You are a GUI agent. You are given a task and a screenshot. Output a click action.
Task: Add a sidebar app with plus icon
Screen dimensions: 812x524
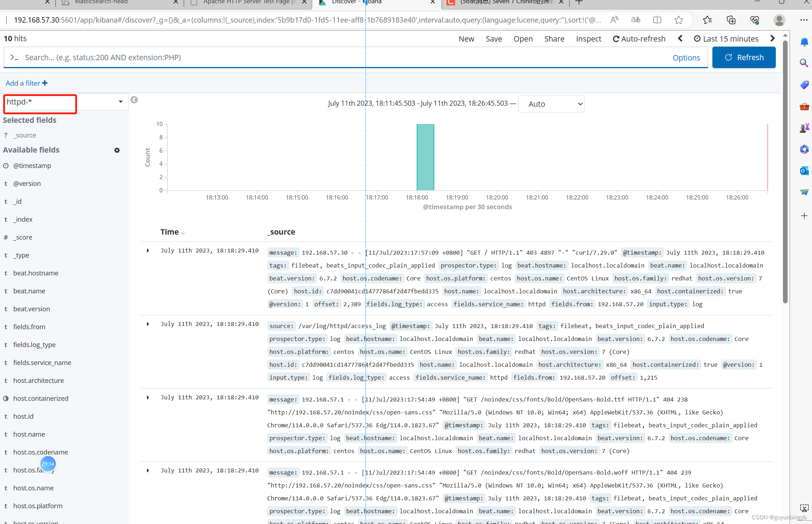pos(804,216)
